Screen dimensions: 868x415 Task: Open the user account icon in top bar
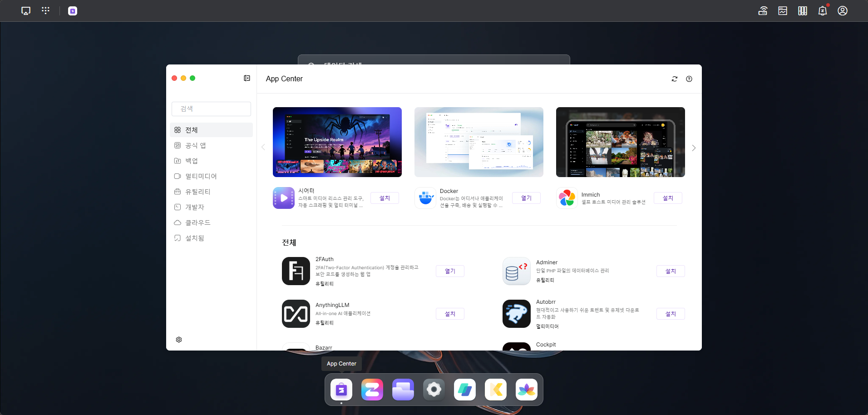[x=843, y=11]
